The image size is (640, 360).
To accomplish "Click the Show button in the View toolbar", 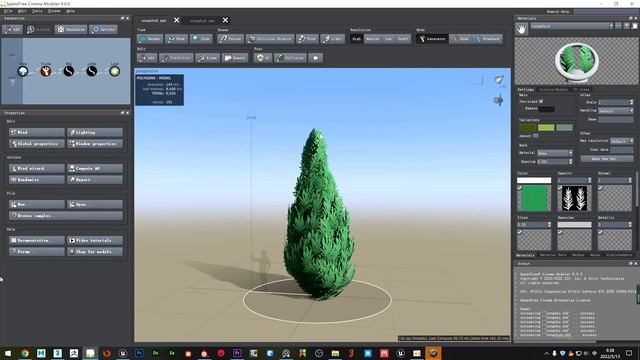I will tap(176, 39).
